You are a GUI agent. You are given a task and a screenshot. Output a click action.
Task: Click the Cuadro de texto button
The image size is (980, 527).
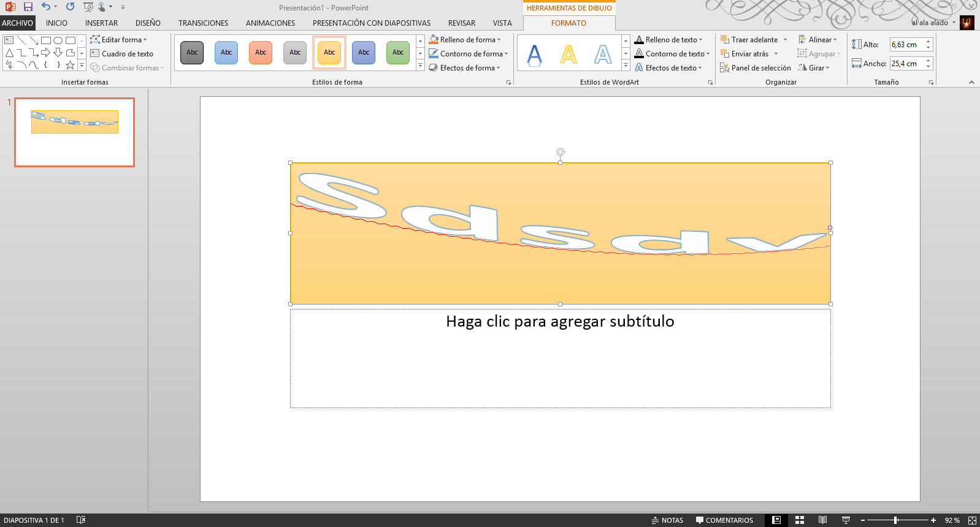(121, 54)
